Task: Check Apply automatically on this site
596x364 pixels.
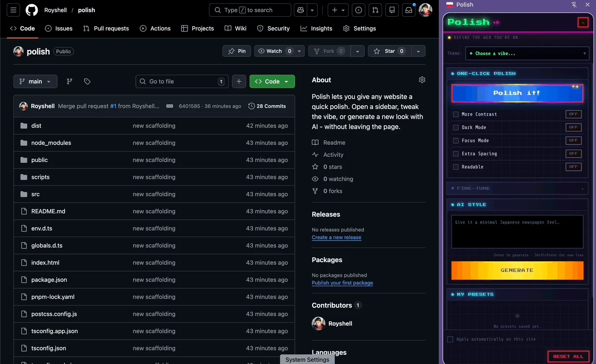Action: tap(450, 339)
